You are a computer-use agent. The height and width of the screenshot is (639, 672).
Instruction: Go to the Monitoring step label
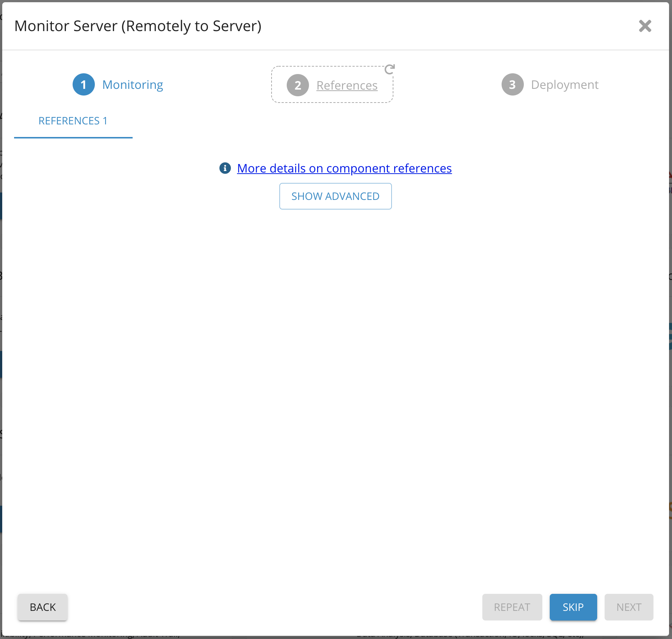[133, 85]
